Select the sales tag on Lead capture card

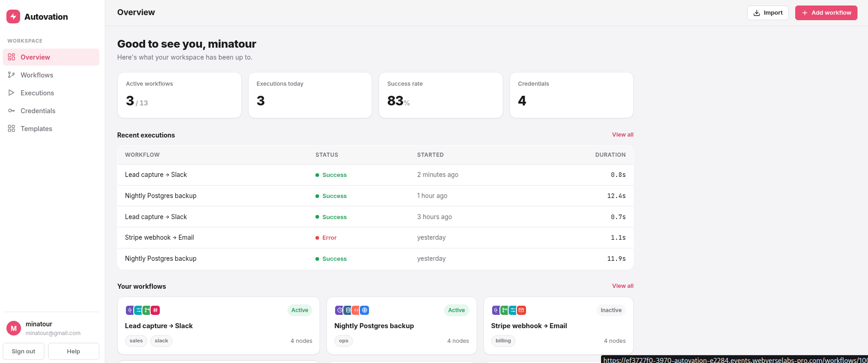point(136,341)
